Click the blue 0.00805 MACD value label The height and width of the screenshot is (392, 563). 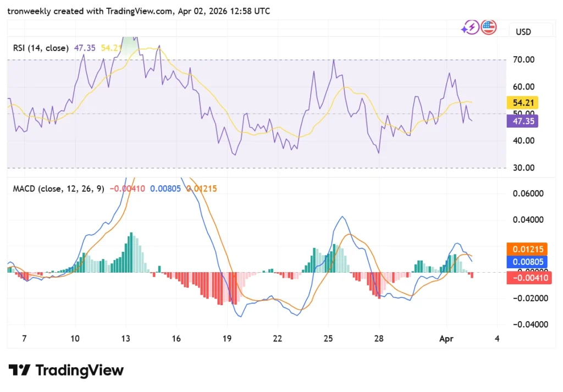pyautogui.click(x=527, y=262)
